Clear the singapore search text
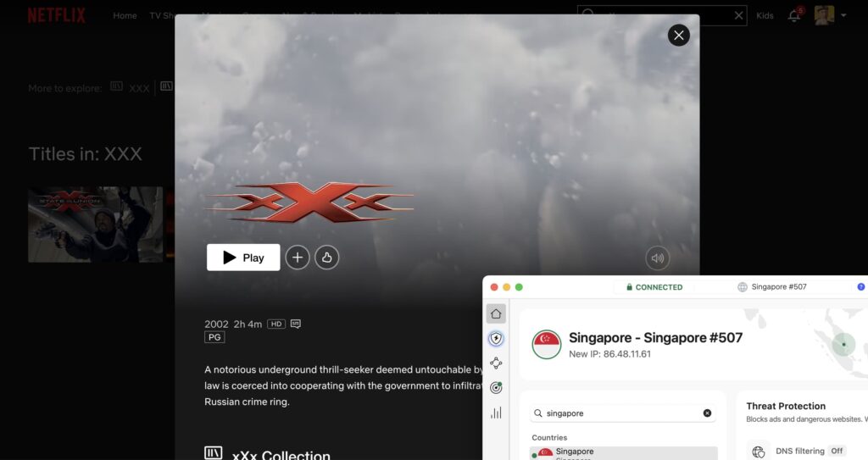The width and height of the screenshot is (868, 460). tap(707, 413)
